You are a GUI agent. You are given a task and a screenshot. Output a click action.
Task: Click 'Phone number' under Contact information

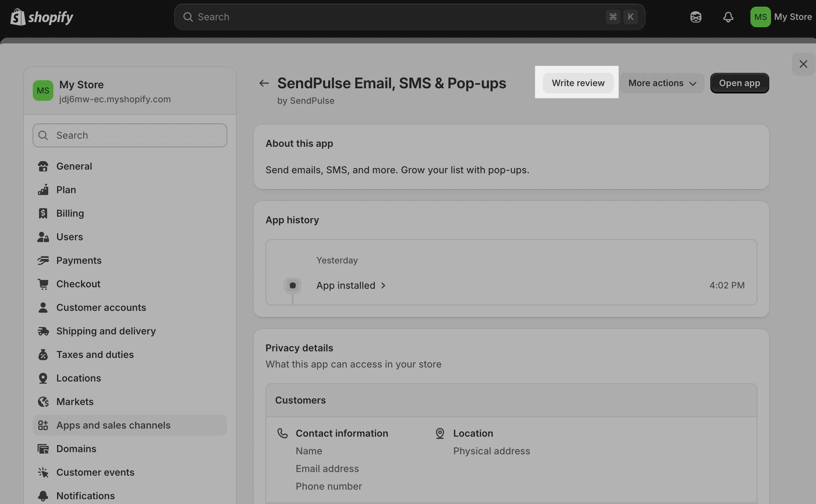click(x=328, y=486)
